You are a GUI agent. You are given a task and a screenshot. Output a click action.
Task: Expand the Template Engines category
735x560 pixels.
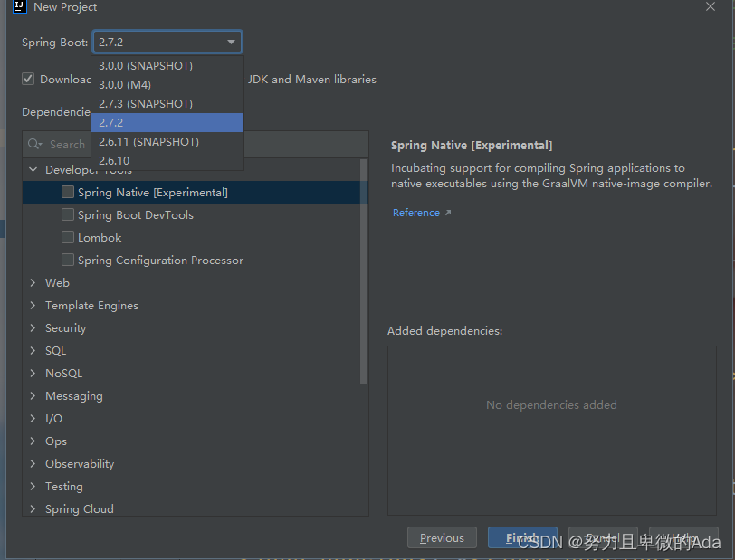pyautogui.click(x=33, y=305)
